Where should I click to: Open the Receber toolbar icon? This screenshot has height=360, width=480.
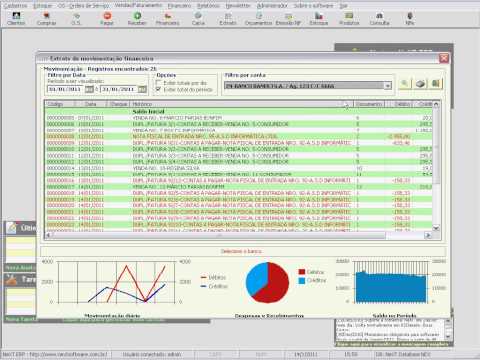(137, 19)
